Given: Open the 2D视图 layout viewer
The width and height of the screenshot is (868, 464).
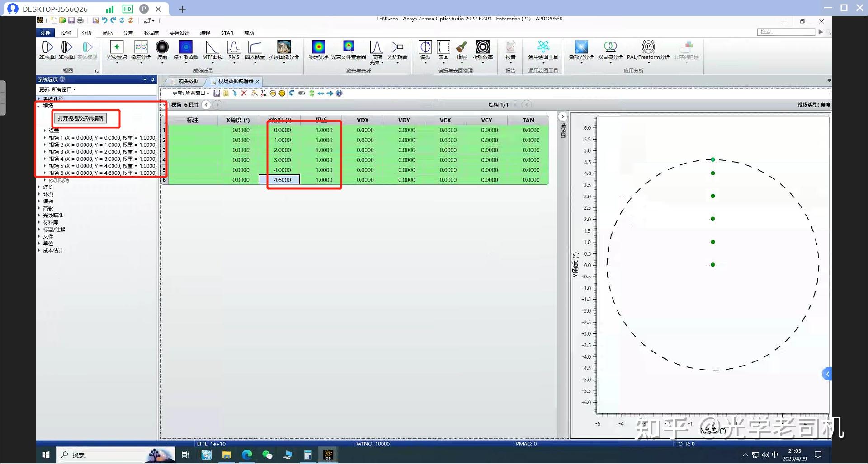Looking at the screenshot, I should pos(47,50).
